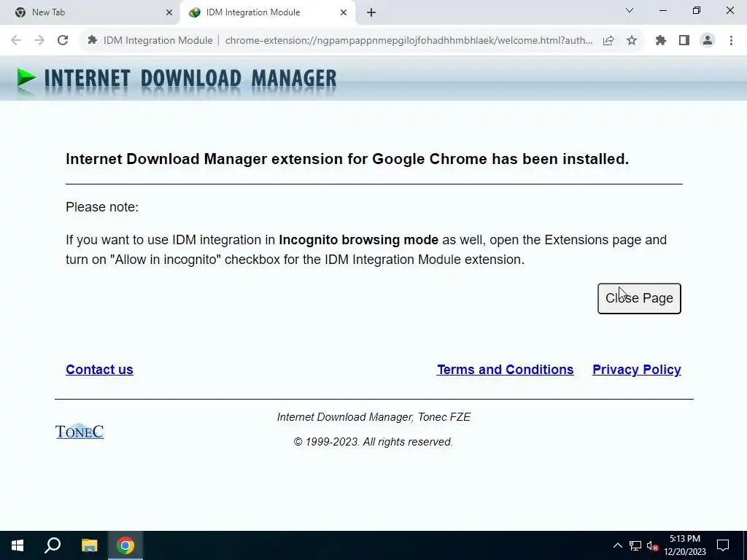The height and width of the screenshot is (560, 747).
Task: Click the 'Incognito browsing mode' bold text
Action: 358,239
